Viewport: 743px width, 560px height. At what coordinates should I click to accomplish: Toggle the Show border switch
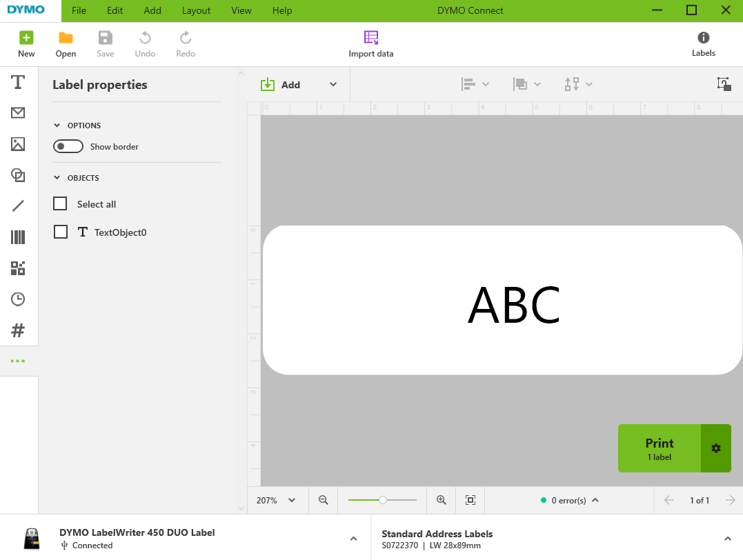[68, 146]
